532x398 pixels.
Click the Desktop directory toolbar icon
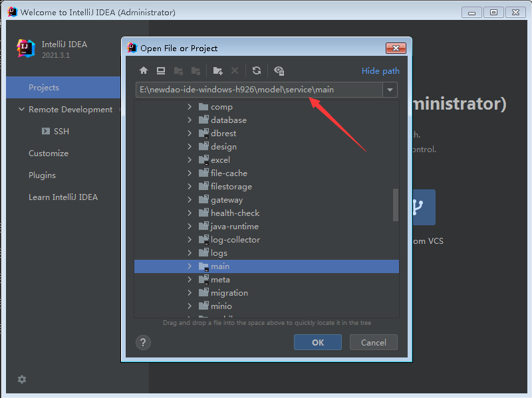click(x=161, y=70)
